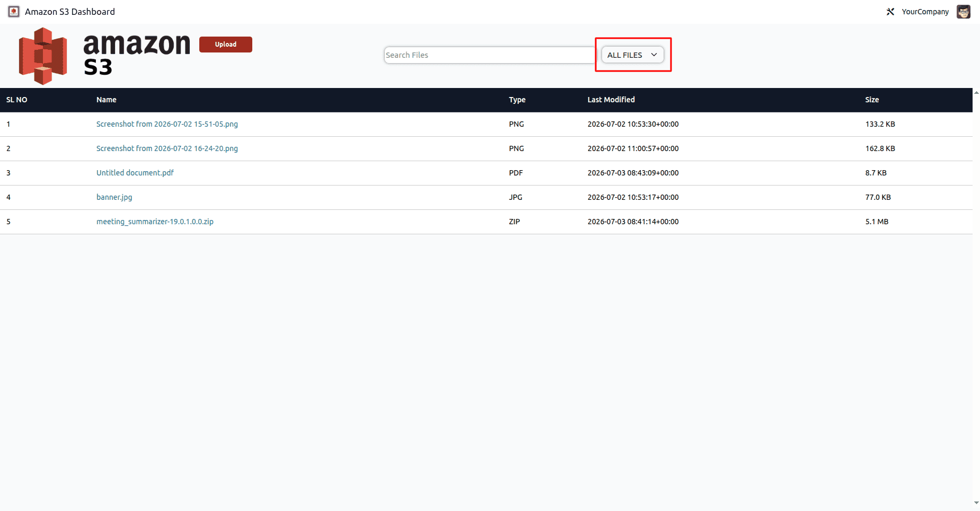
Task: Click the 77.0 KB size value
Action: coord(878,197)
